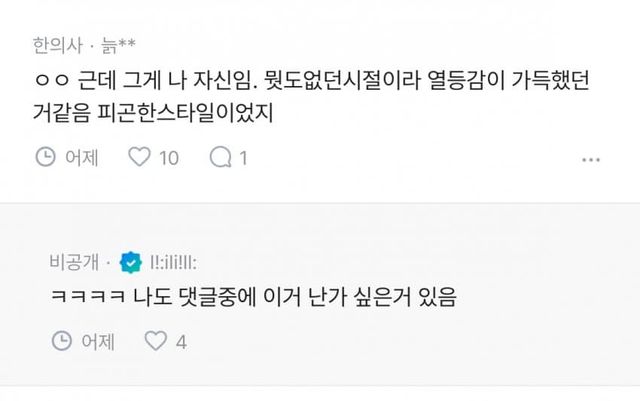Like the reply using its heart icon
The width and height of the screenshot is (640, 401).
point(156,341)
